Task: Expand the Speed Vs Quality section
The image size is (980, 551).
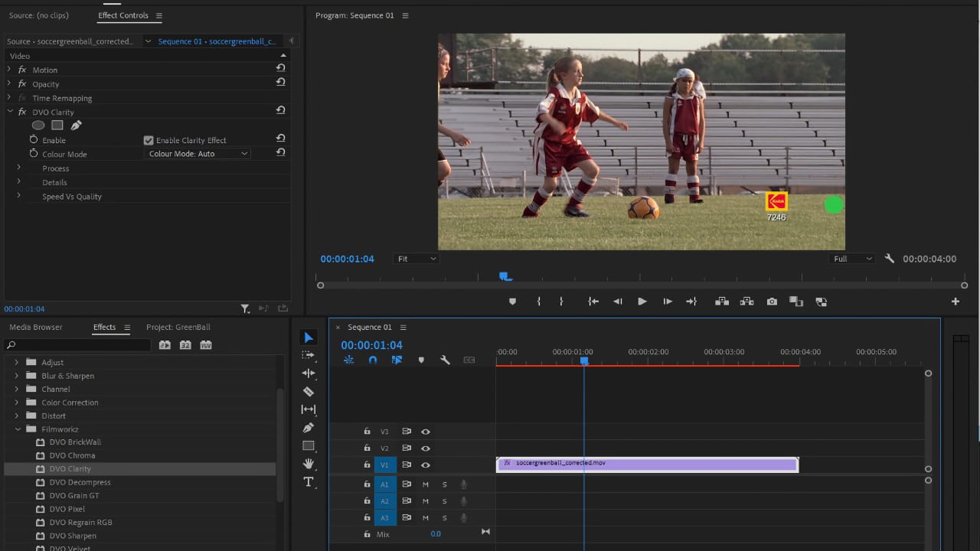Action: pyautogui.click(x=19, y=196)
